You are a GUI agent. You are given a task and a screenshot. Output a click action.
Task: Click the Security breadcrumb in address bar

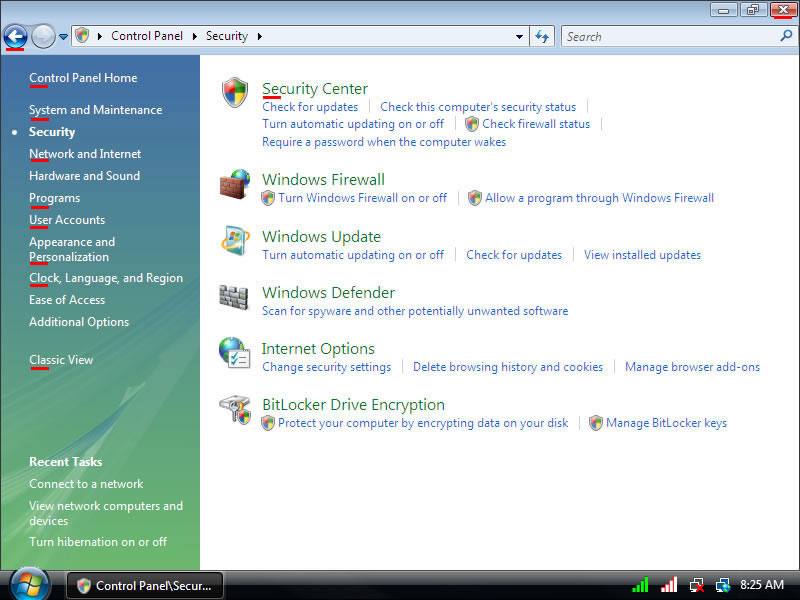(x=227, y=36)
